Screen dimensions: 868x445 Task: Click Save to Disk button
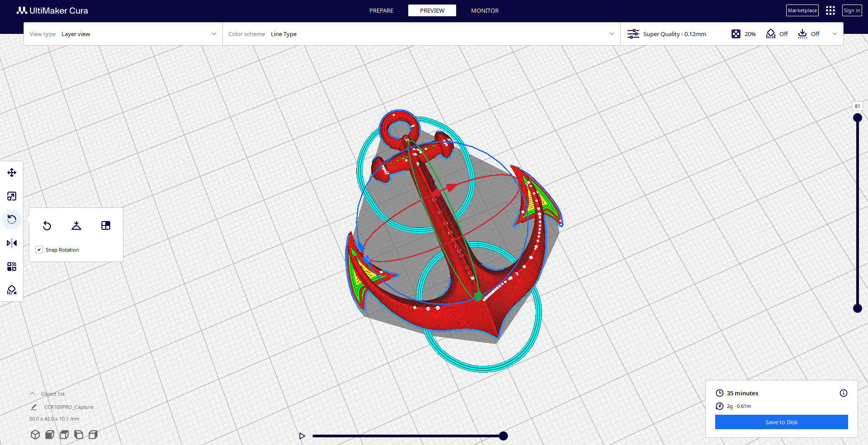point(781,422)
